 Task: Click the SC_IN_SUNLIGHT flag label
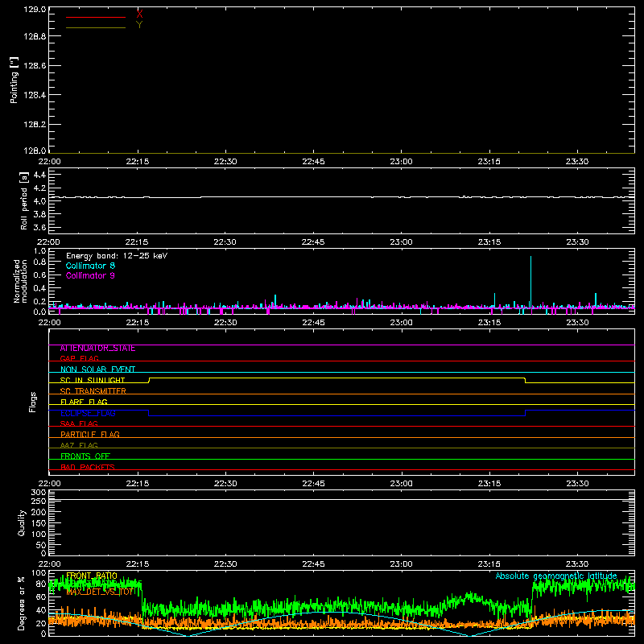click(93, 380)
